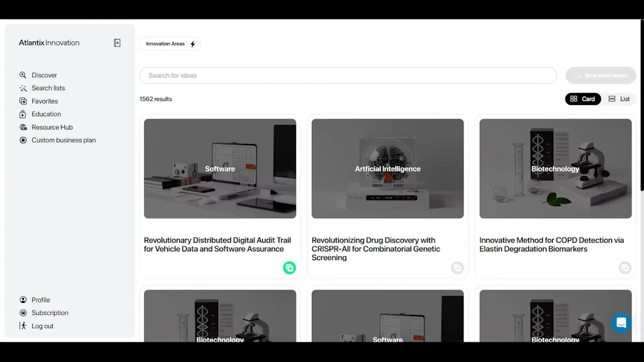Viewport: 644px width, 362px height.
Task: Click the Favorites bookmark icon
Action: click(x=23, y=101)
